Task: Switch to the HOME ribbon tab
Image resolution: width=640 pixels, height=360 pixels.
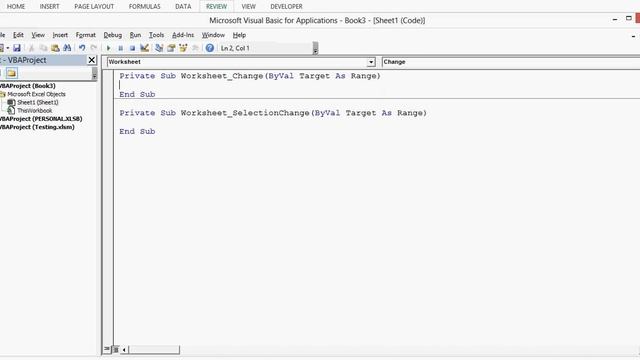Action: tap(16, 7)
